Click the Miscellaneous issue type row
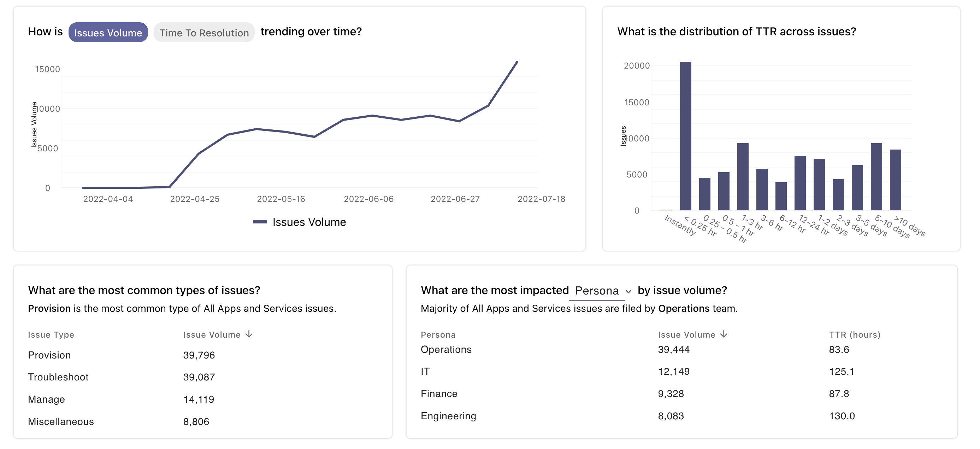The width and height of the screenshot is (980, 449). click(x=61, y=422)
